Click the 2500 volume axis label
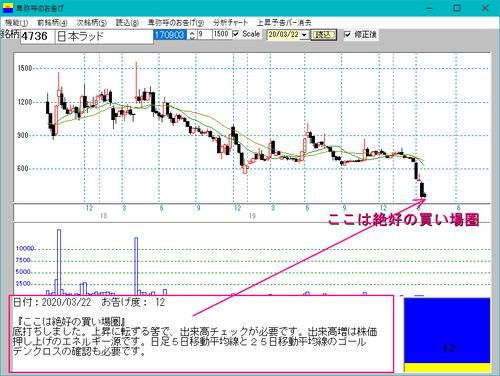 [23, 284]
